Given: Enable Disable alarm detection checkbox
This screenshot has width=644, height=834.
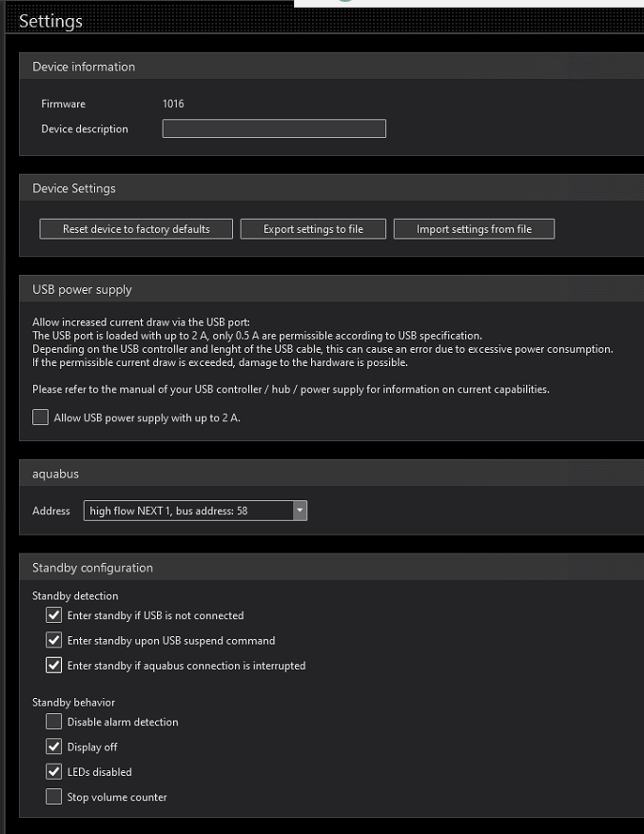Looking at the screenshot, I should (x=54, y=722).
